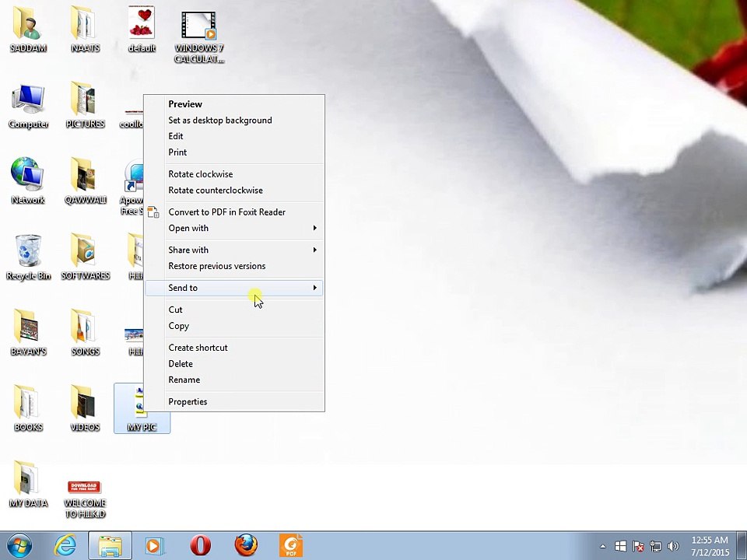Show hidden system tray icons arrow

(602, 546)
